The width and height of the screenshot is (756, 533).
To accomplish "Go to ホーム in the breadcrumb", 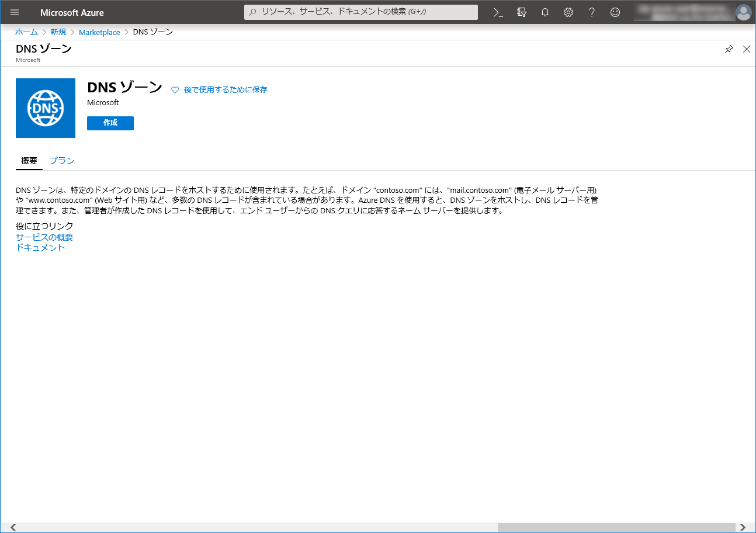I will coord(26,32).
